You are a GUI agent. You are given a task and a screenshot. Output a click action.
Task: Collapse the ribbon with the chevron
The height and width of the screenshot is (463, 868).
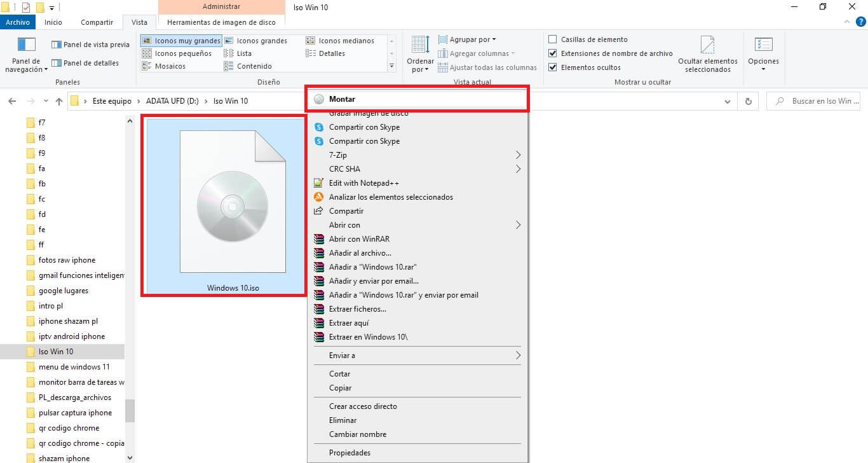[846, 22]
